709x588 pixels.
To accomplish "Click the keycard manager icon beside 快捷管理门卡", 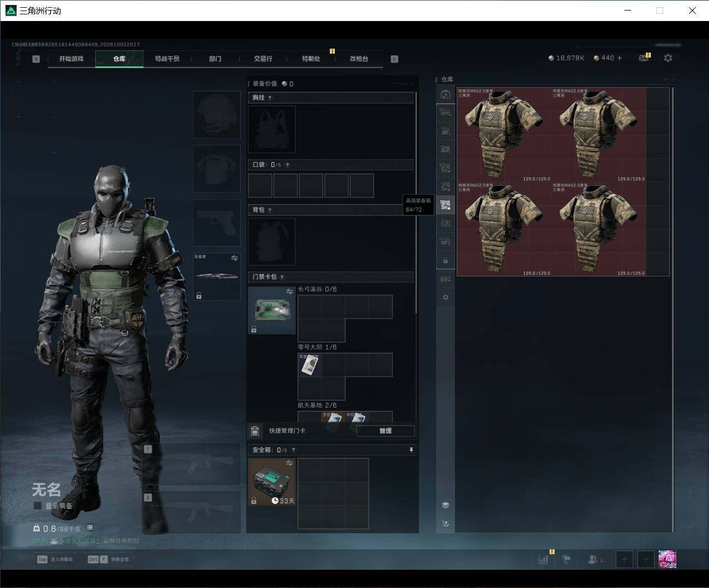I will click(x=255, y=430).
